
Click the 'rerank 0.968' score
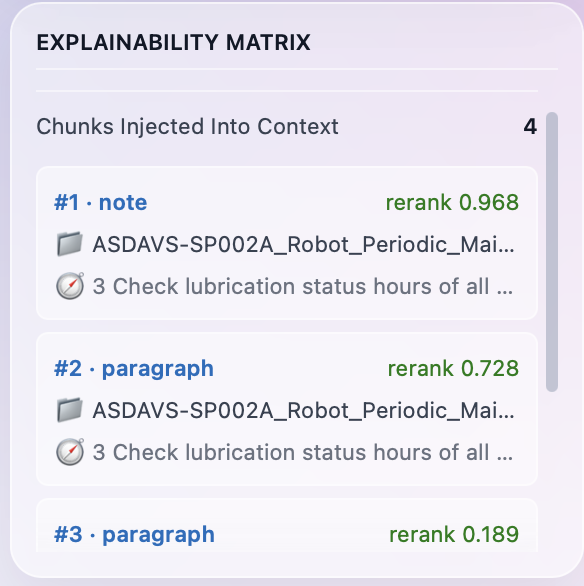click(x=452, y=203)
